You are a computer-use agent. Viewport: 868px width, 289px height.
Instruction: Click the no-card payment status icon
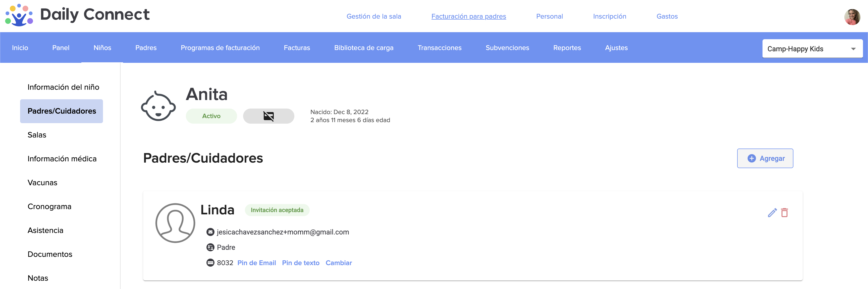(x=268, y=116)
